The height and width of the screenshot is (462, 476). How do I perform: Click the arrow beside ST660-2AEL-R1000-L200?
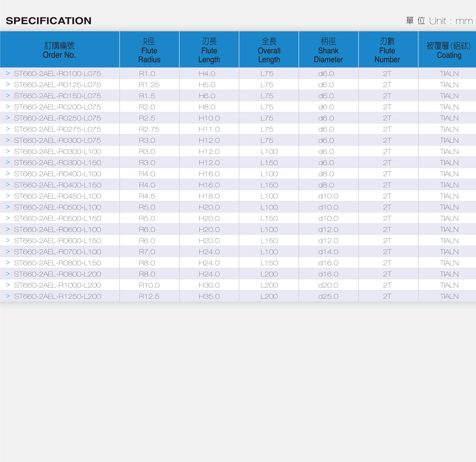tap(8, 285)
